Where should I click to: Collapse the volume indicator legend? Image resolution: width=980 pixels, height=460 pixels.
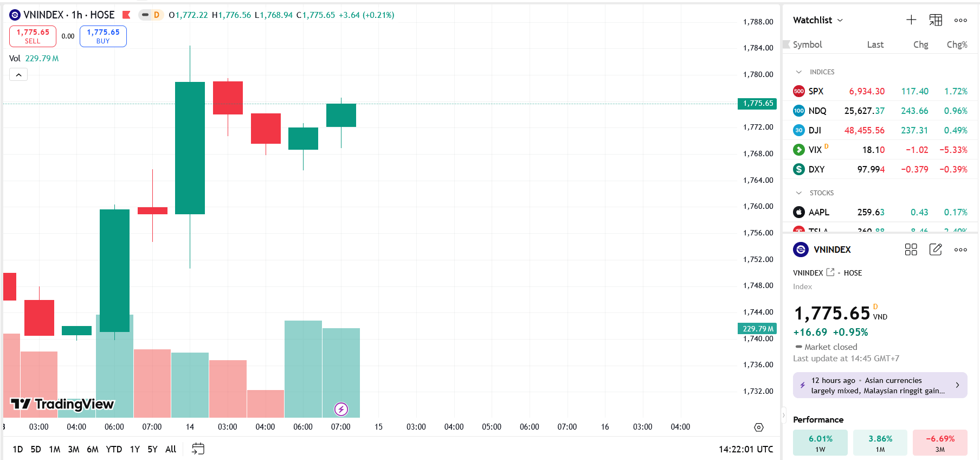click(x=18, y=75)
